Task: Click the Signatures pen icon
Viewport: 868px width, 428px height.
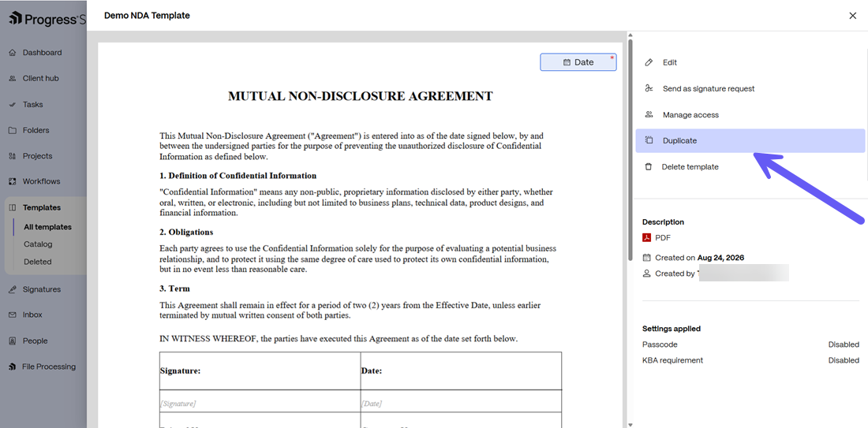Action: [12, 289]
